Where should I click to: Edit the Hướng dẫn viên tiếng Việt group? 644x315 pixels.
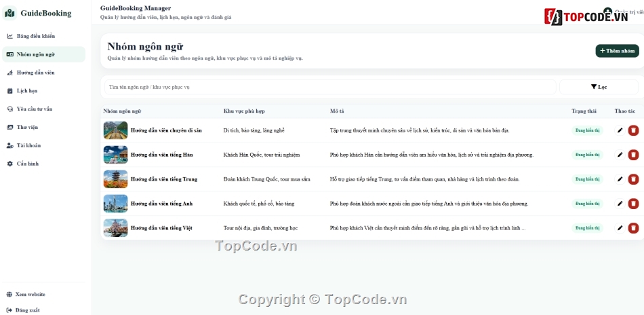620,228
